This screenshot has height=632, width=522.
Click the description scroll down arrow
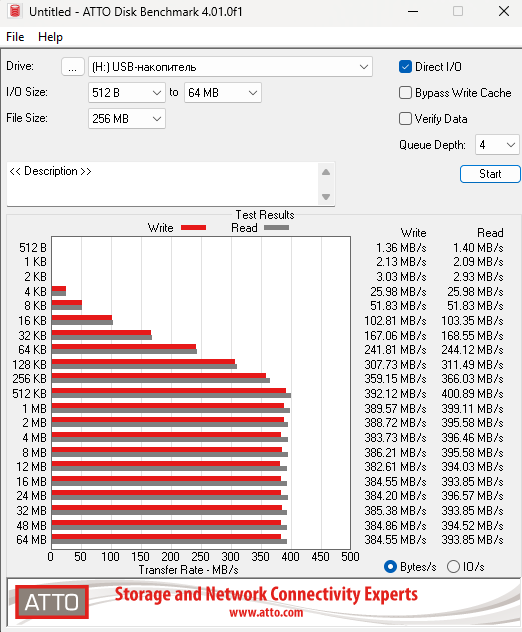[326, 197]
